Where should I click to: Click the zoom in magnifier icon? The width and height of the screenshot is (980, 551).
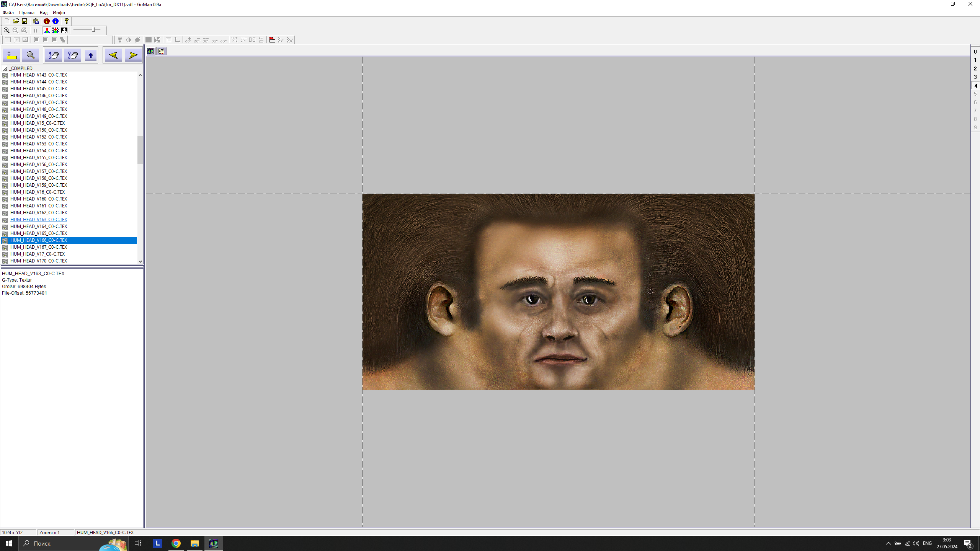click(x=7, y=30)
